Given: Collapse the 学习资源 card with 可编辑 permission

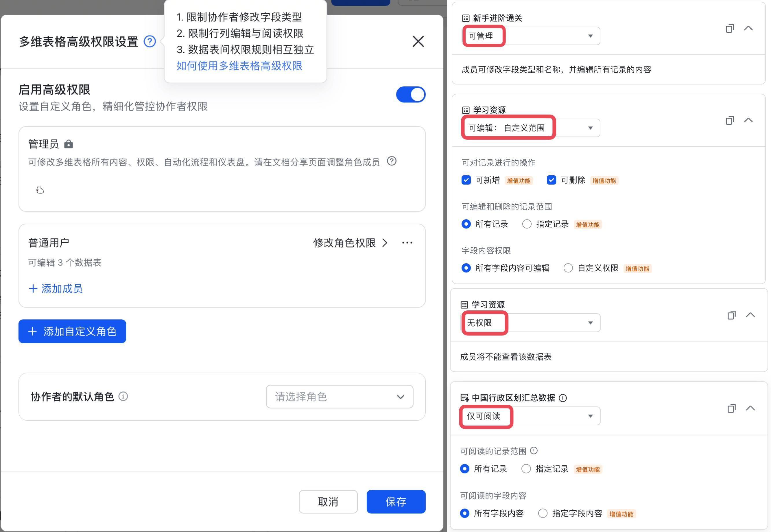Looking at the screenshot, I should pos(748,120).
